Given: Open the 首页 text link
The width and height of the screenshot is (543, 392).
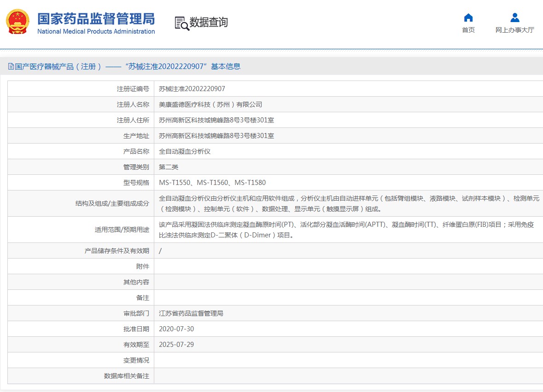Looking at the screenshot, I should point(468,30).
